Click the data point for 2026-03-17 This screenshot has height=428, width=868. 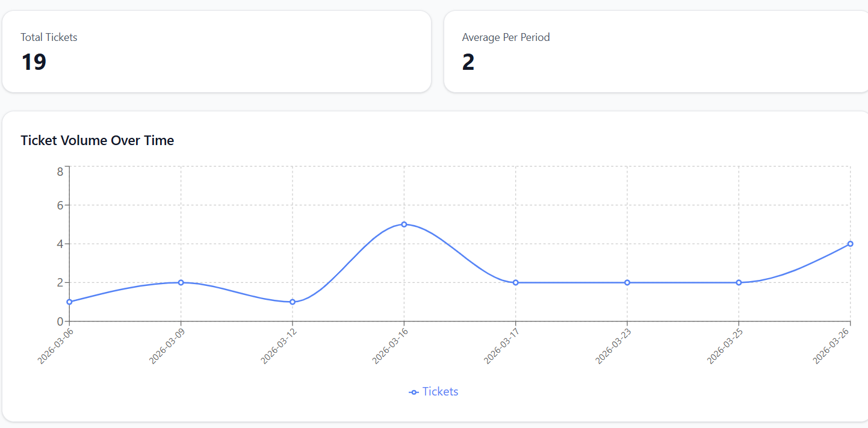516,282
